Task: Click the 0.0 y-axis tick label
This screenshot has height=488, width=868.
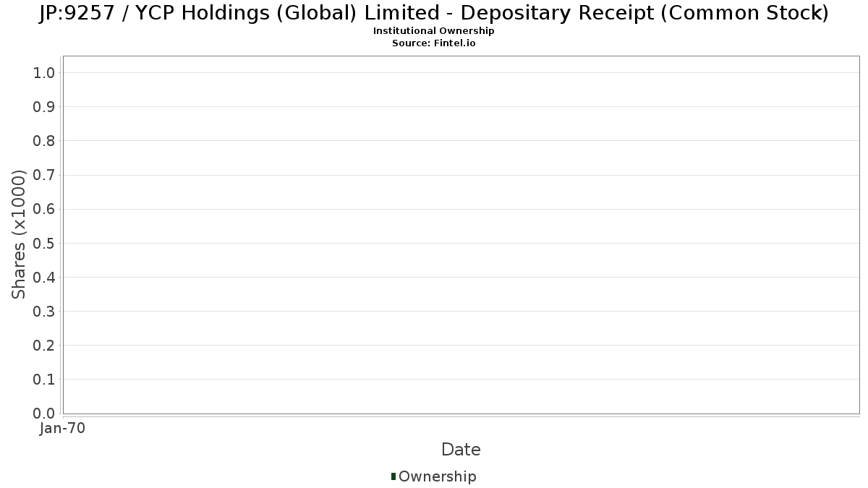Action: coord(44,413)
